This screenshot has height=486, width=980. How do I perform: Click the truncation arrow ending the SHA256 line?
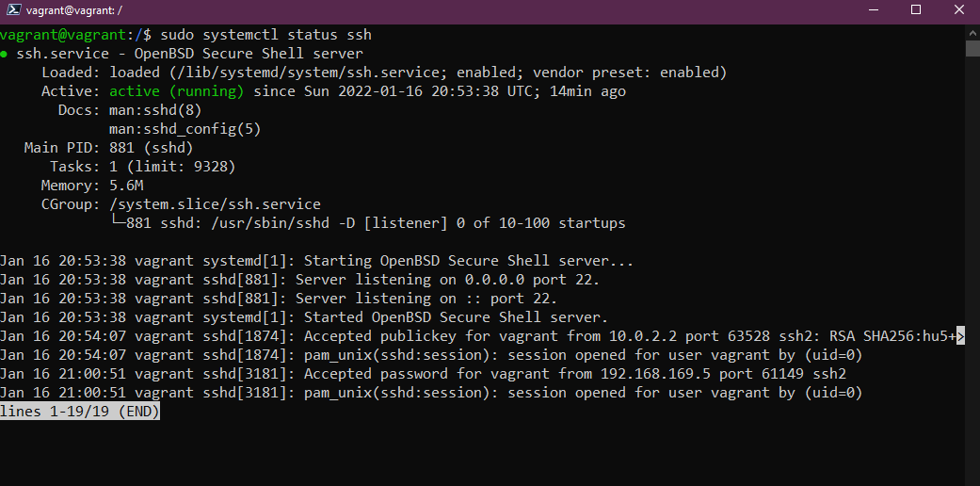tap(961, 336)
